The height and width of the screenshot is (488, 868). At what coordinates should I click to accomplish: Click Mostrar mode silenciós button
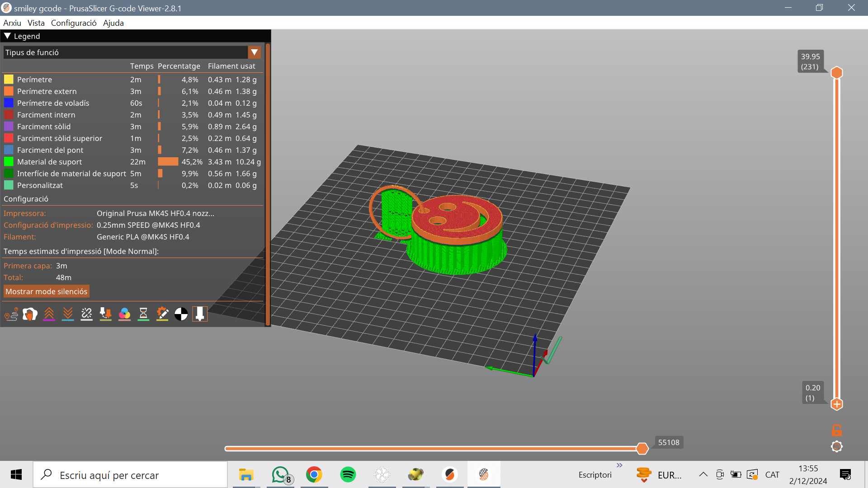point(46,291)
